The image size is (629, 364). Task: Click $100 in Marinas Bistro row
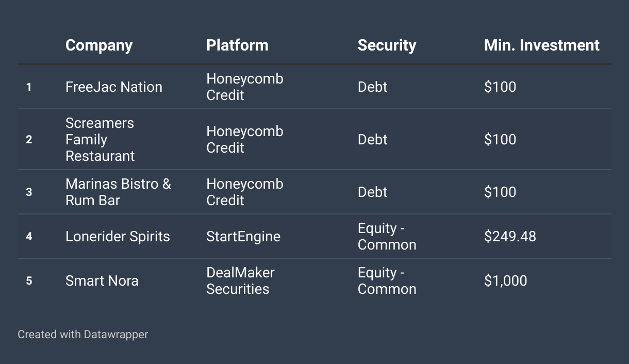coord(500,192)
